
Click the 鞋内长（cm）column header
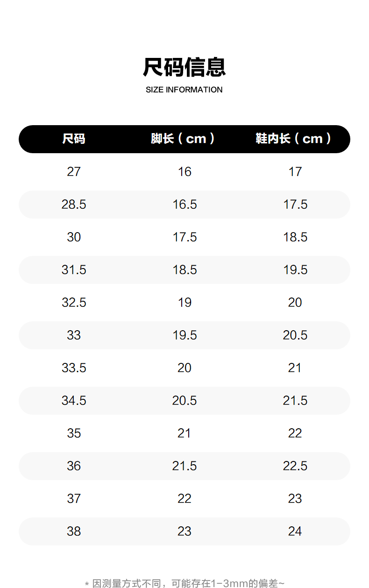click(x=295, y=139)
